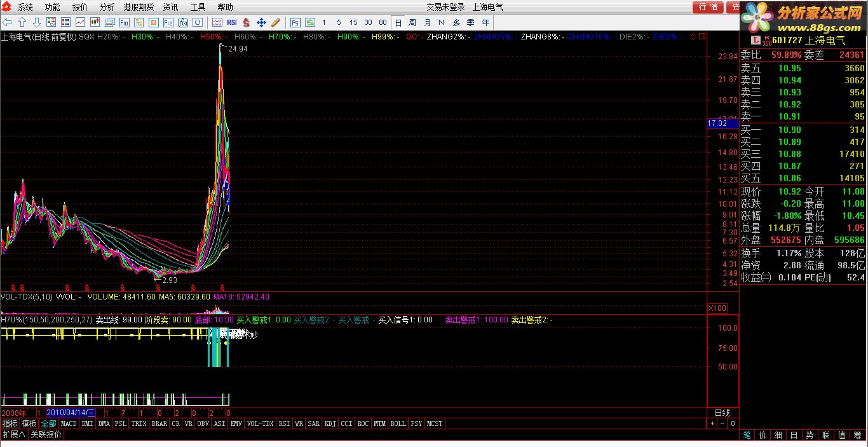Screen dimensions: 868x447
Task: Expand the 扩展 panel
Action: click(14, 435)
